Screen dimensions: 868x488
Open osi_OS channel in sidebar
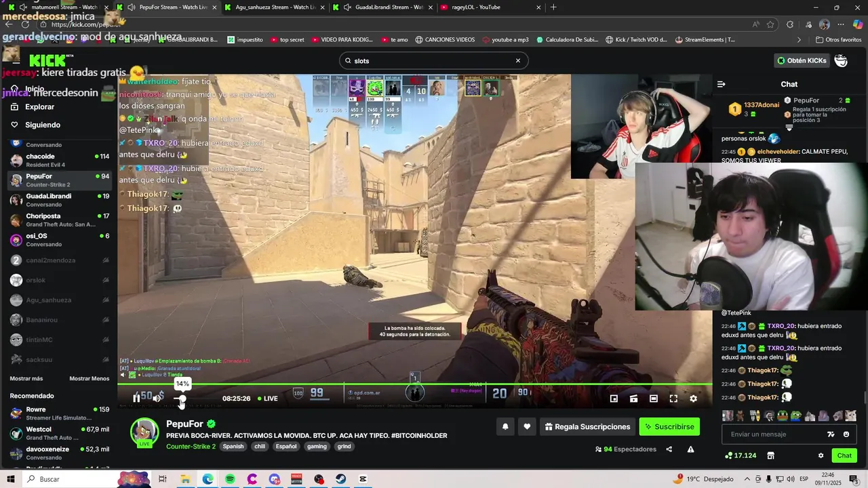tap(60, 239)
